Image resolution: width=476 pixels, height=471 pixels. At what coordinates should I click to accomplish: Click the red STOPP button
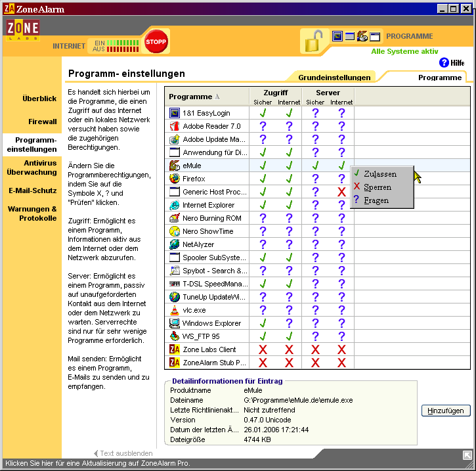156,41
